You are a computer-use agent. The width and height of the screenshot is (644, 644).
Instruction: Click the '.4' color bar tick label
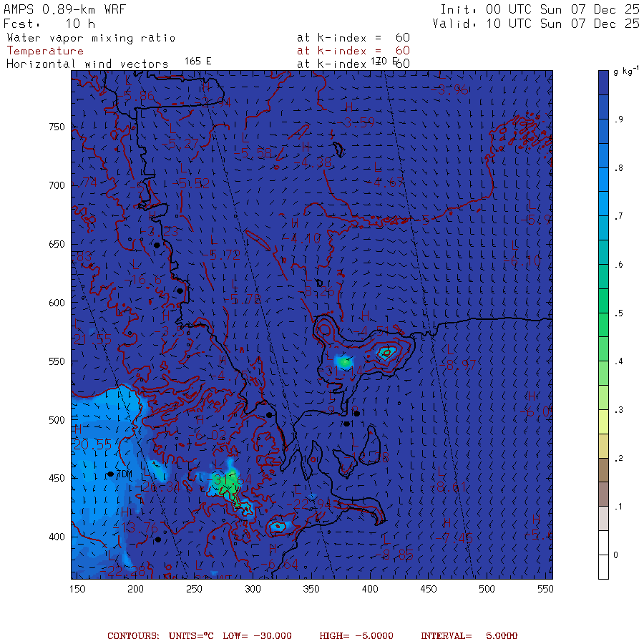[618, 361]
